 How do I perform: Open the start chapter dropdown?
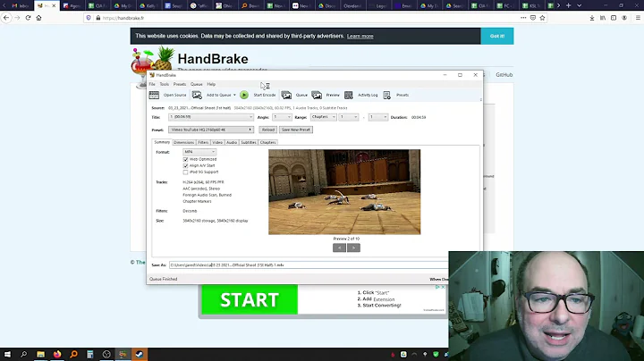coord(348,117)
